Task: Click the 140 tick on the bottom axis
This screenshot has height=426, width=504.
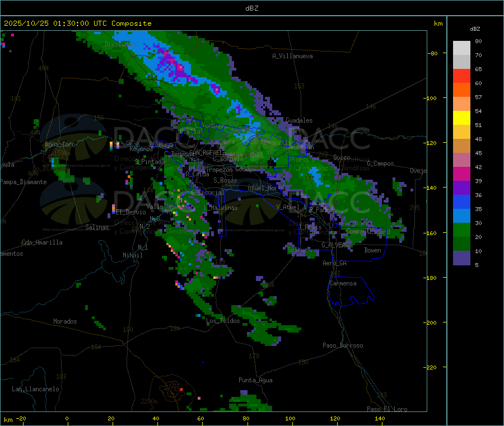Action: point(380,418)
